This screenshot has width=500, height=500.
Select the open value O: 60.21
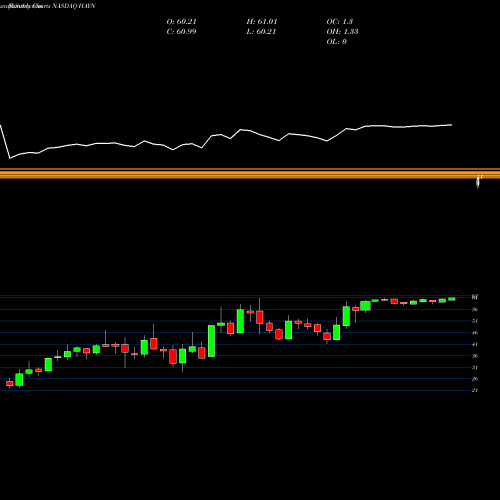pyautogui.click(x=181, y=22)
